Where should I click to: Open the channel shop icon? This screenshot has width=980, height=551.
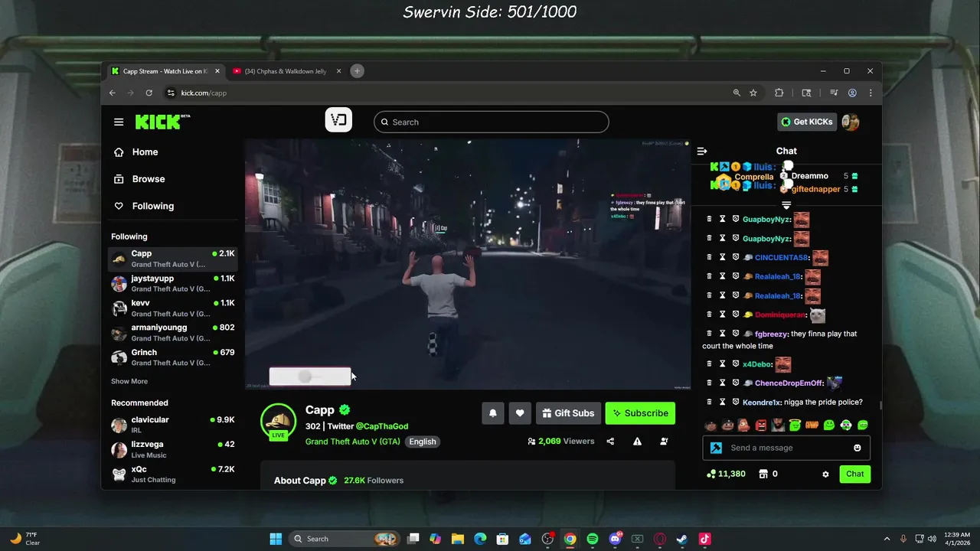[x=763, y=474]
